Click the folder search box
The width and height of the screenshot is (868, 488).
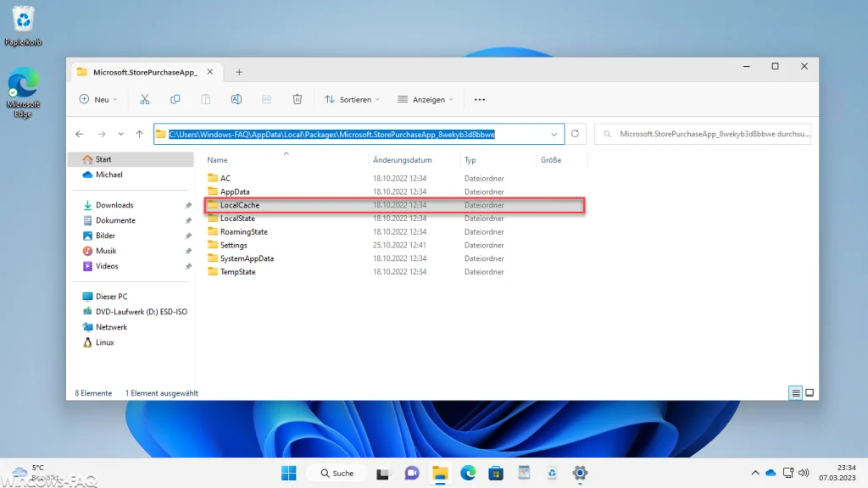703,134
